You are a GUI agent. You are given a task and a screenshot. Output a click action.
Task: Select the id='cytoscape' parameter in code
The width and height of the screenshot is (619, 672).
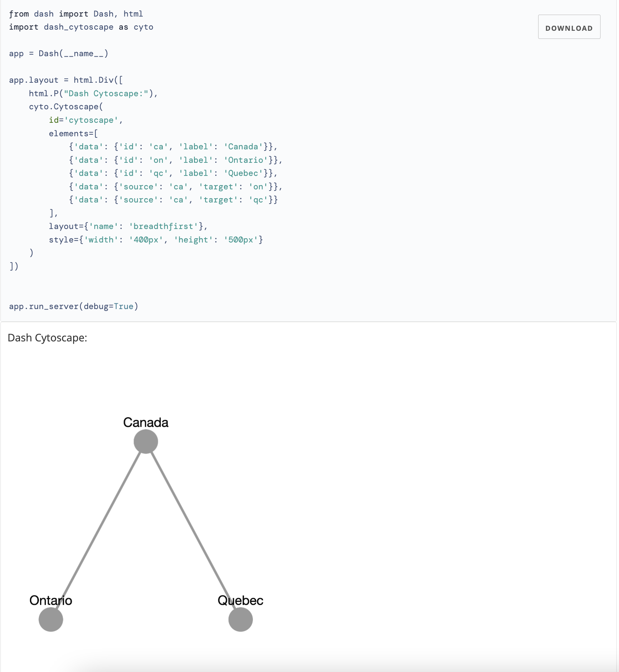[x=85, y=120]
